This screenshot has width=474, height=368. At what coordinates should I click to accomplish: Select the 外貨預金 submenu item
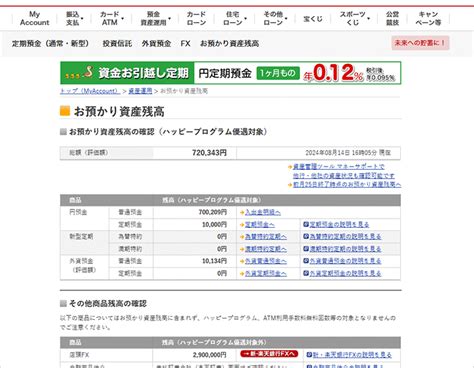point(156,43)
